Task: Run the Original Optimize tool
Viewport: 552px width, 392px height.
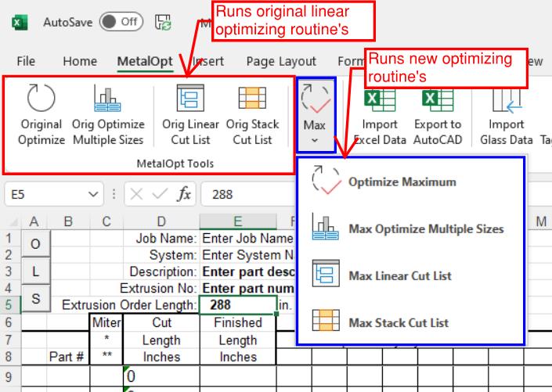Action: pyautogui.click(x=41, y=115)
